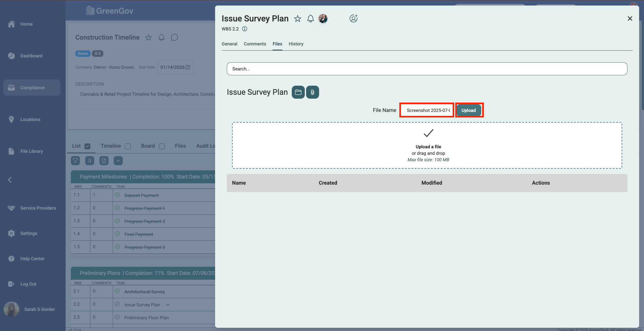The image size is (644, 331).
Task: Click paperclip attach file icon
Action: click(313, 92)
